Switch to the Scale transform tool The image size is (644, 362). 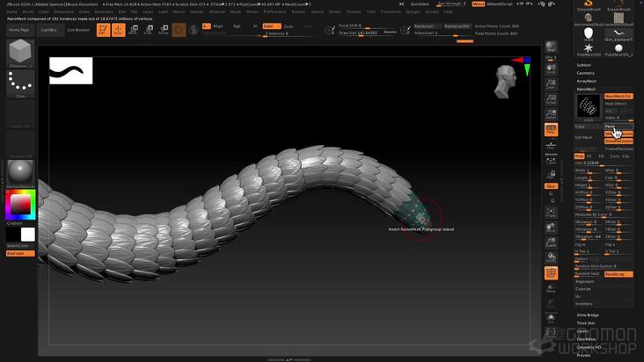pos(149,30)
